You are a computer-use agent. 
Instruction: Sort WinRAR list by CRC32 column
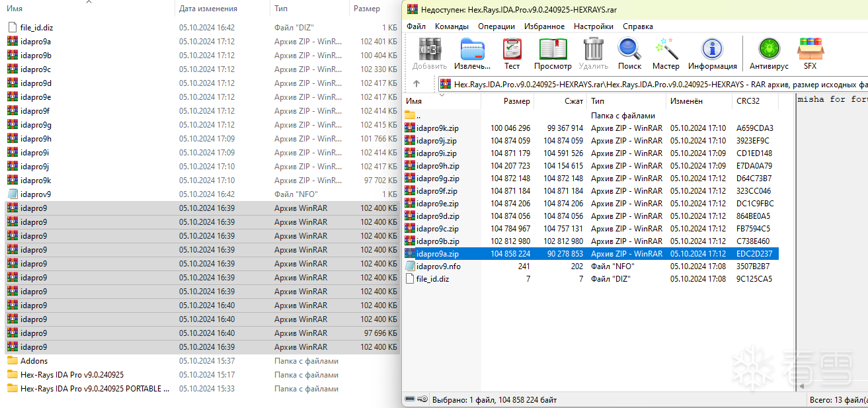click(748, 101)
